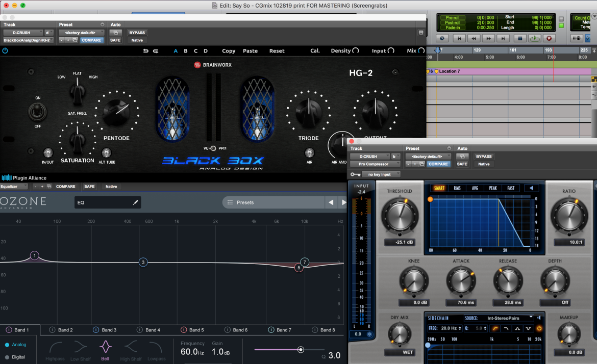This screenshot has height=364, width=597.
Task: Select the High Shelf filter shape in Ozone
Action: coord(131,350)
